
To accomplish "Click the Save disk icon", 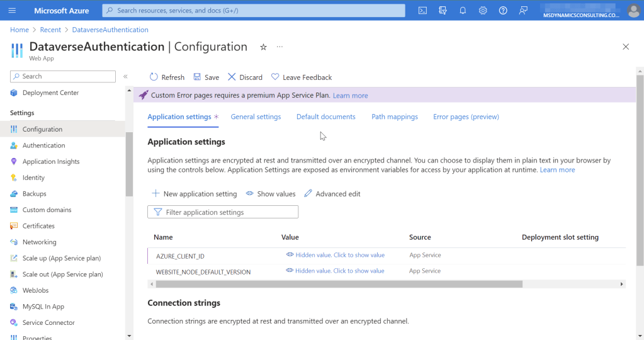I will pos(198,77).
